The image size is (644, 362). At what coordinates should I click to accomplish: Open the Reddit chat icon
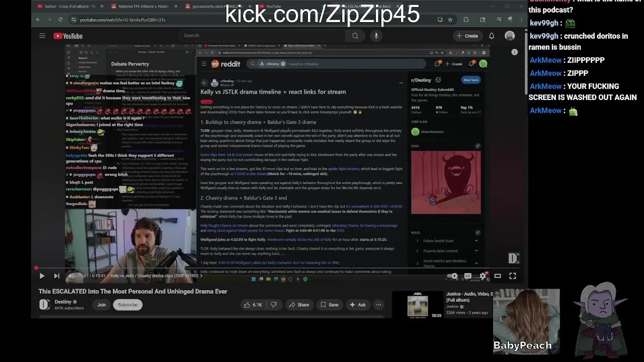point(437,64)
